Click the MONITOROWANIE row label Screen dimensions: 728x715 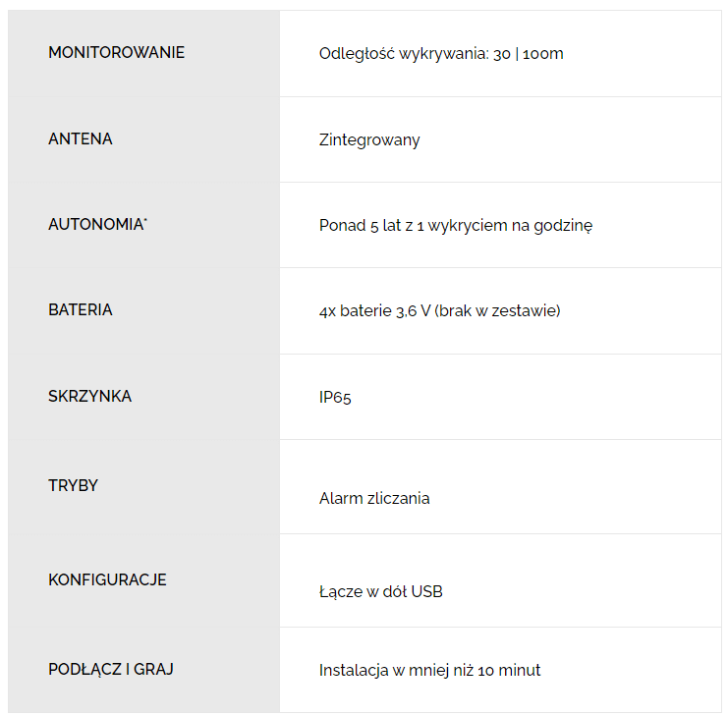point(117,52)
